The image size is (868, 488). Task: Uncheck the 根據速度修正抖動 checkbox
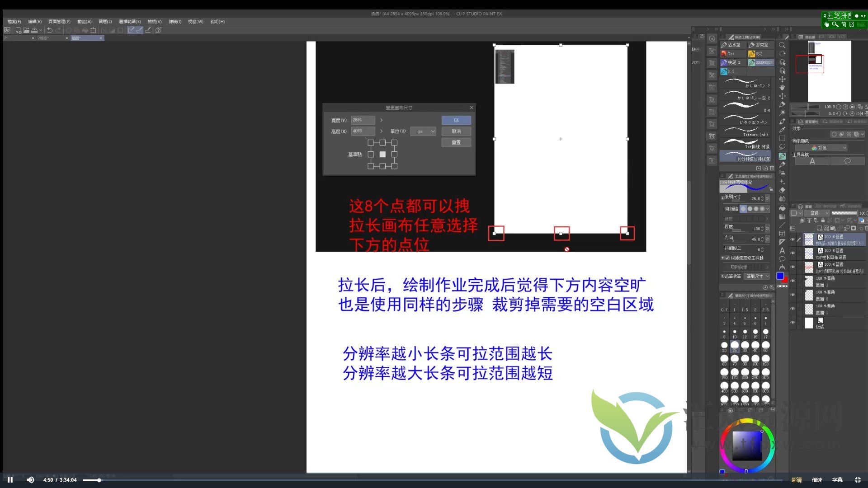(x=727, y=258)
